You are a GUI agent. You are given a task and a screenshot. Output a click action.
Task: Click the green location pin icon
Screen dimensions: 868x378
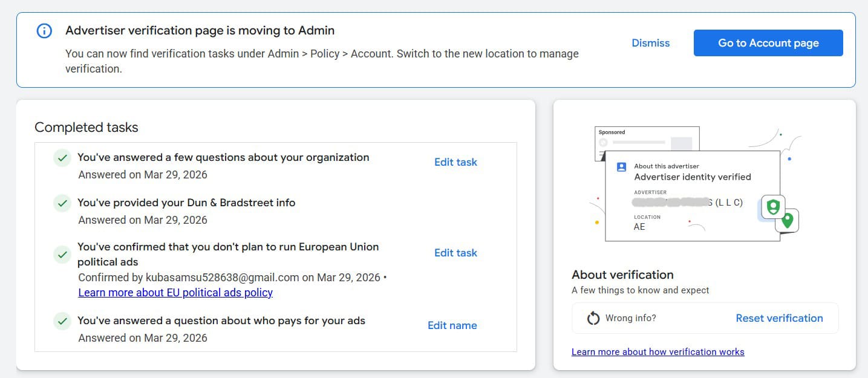(x=787, y=220)
